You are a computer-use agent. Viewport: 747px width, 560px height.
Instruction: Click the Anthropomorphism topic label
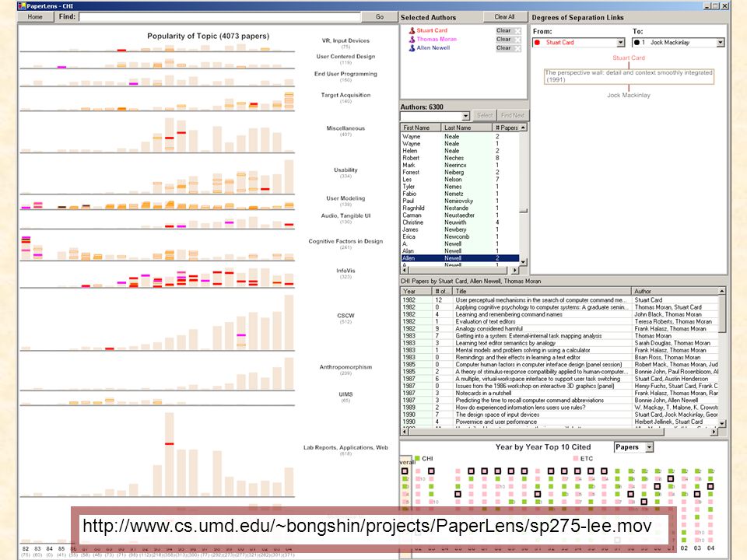(x=345, y=366)
